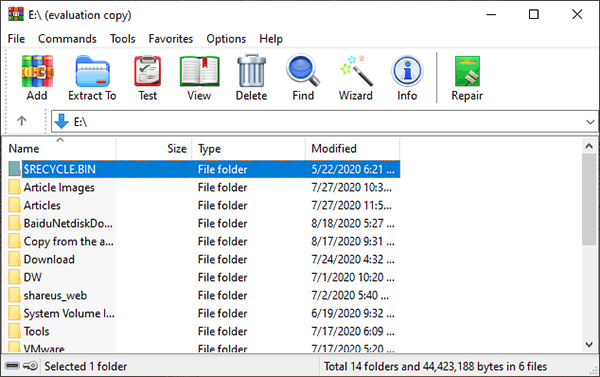
Task: Select System Volume I... folder name
Action: click(x=69, y=313)
